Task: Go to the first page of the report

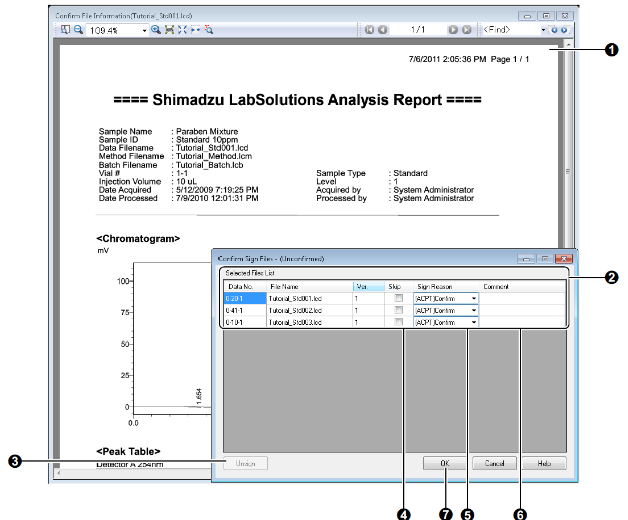Action: pos(369,30)
